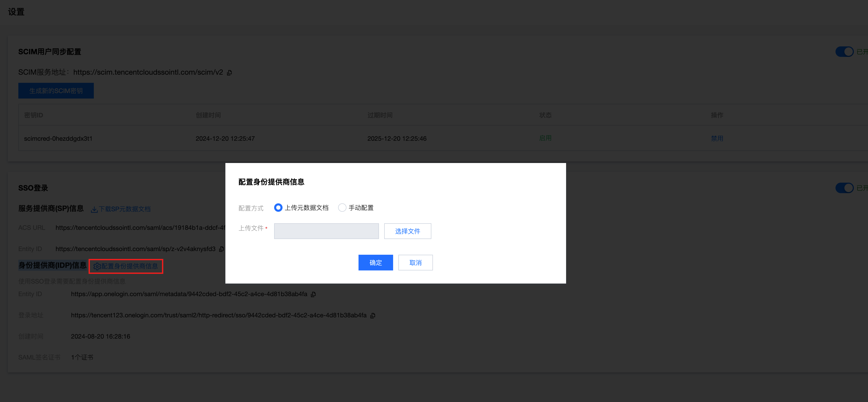The width and height of the screenshot is (868, 402).
Task: Confirm with the 确定 button
Action: point(375,263)
